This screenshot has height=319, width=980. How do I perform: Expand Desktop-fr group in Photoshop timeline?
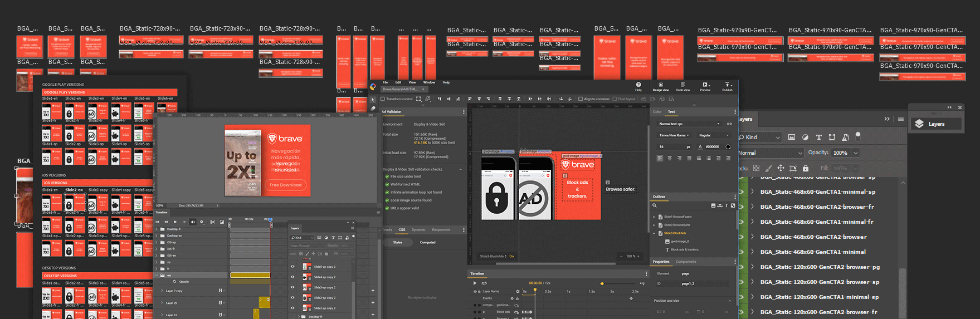[x=155, y=229]
